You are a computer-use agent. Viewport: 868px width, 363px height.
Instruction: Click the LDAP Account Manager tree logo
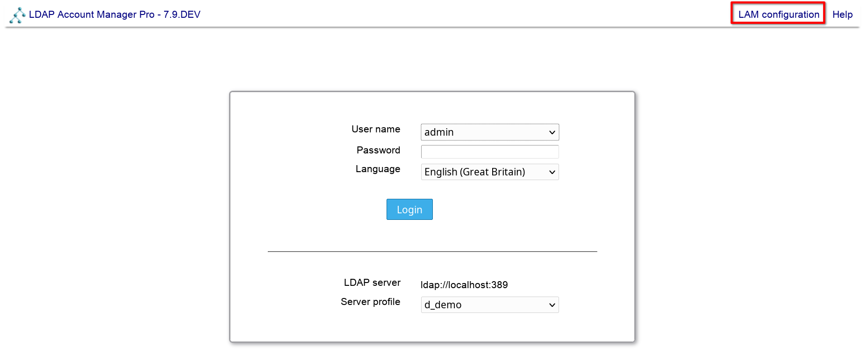17,15
